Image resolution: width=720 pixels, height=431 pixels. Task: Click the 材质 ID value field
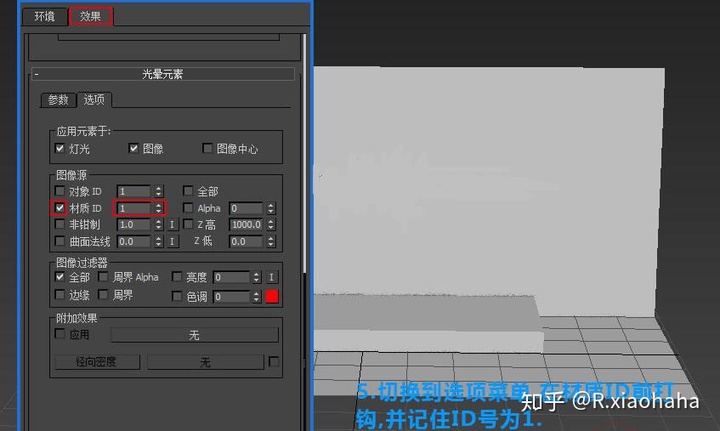(x=134, y=208)
